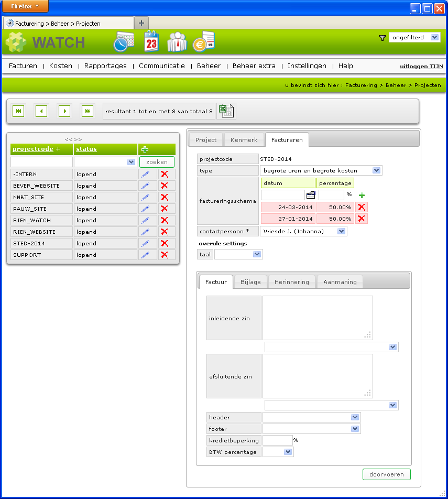Click the kredietbeperking input field
This screenshot has height=499, width=448.
(x=277, y=440)
